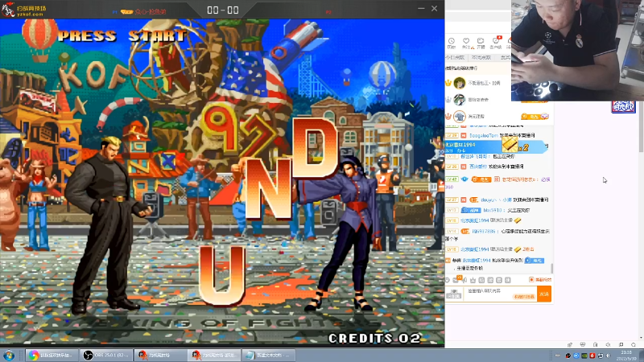Select the first ranking tab in chat panel
This screenshot has height=362, width=644.
(455, 57)
